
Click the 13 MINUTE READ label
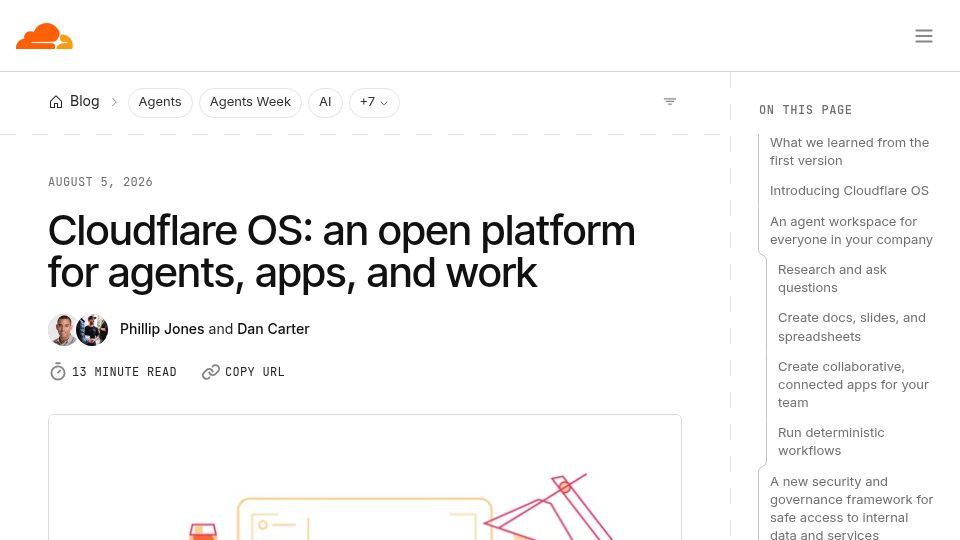coord(124,372)
